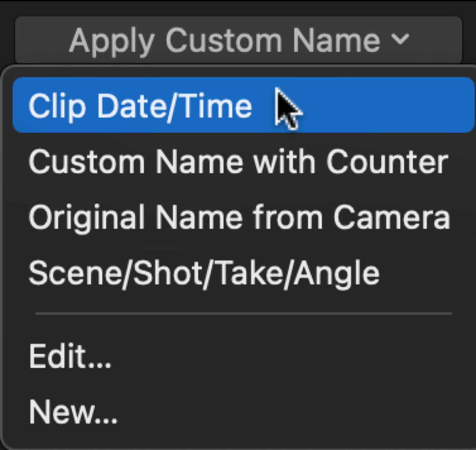Select the Clip Date/Time menu option
476x450 pixels.
coord(140,106)
